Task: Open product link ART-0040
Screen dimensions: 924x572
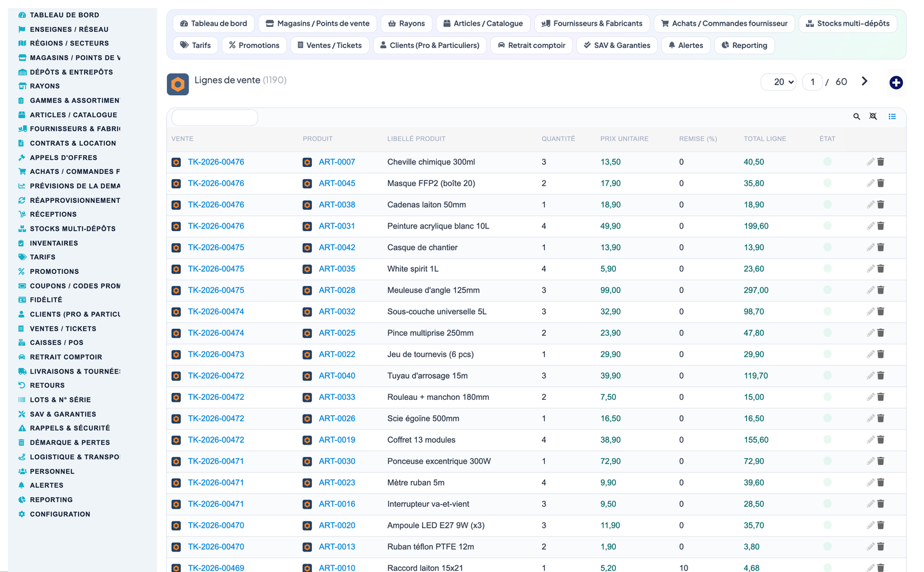Action: pyautogui.click(x=337, y=376)
